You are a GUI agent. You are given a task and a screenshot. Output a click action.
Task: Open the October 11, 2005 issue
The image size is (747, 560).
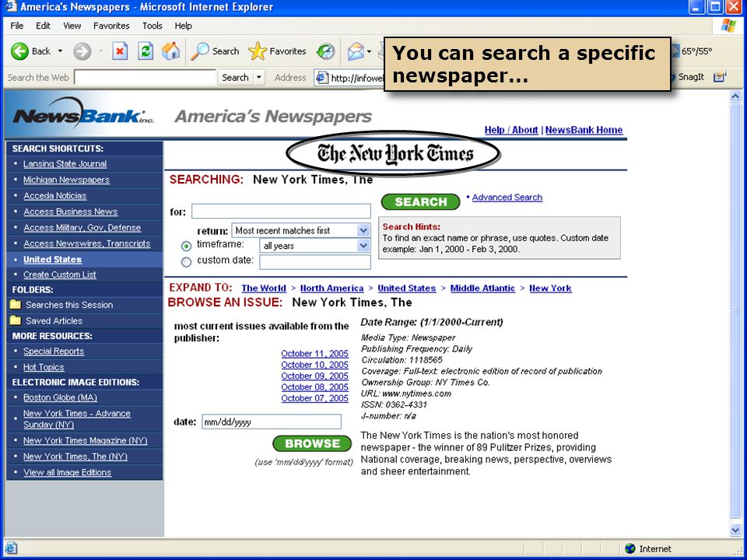pyautogui.click(x=314, y=353)
